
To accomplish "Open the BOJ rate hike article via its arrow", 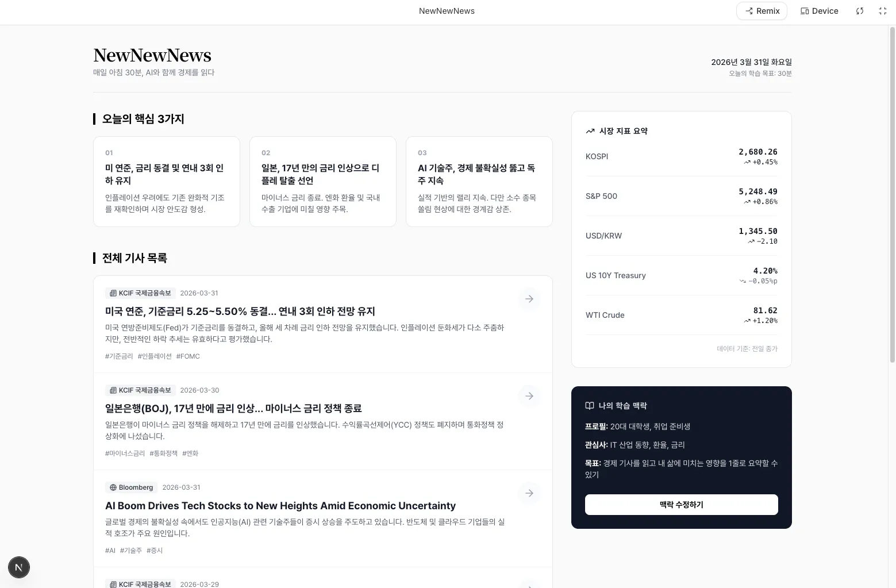I will 529,396.
